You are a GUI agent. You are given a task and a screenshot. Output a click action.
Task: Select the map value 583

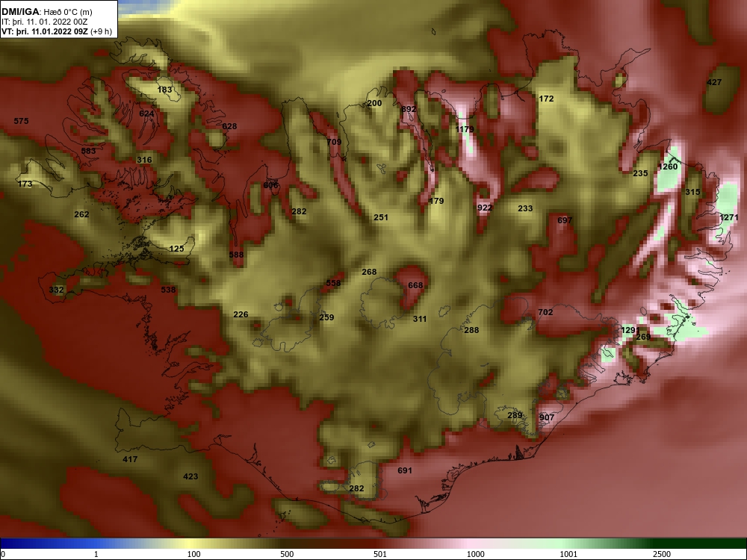(x=89, y=151)
